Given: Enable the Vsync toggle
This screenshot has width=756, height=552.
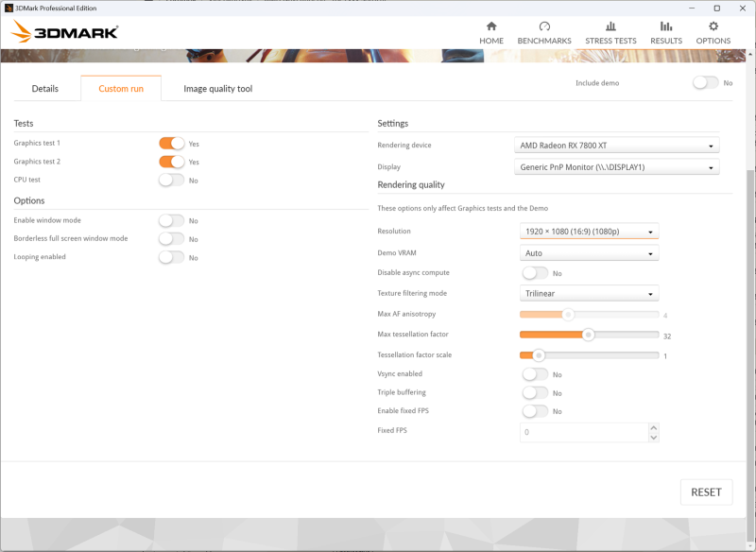Looking at the screenshot, I should click(x=535, y=374).
